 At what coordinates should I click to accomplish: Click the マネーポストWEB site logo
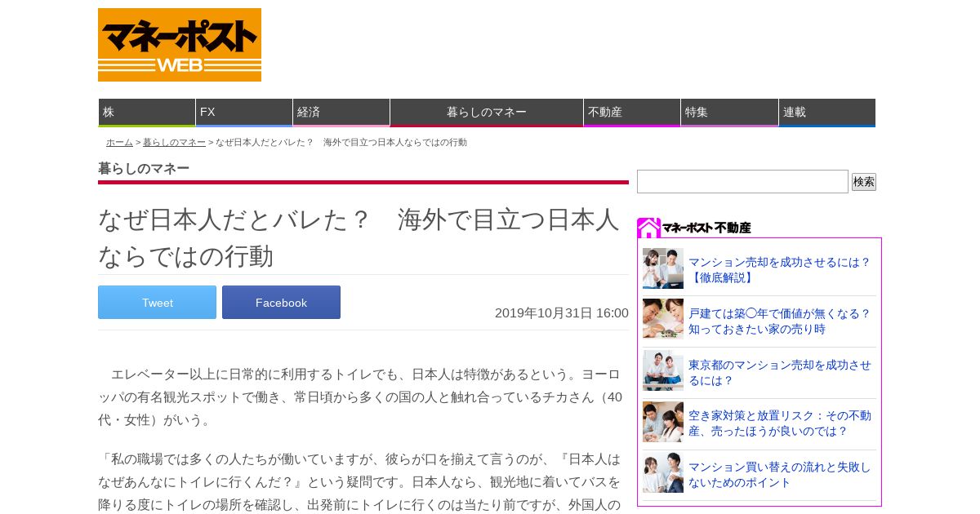[x=180, y=45]
